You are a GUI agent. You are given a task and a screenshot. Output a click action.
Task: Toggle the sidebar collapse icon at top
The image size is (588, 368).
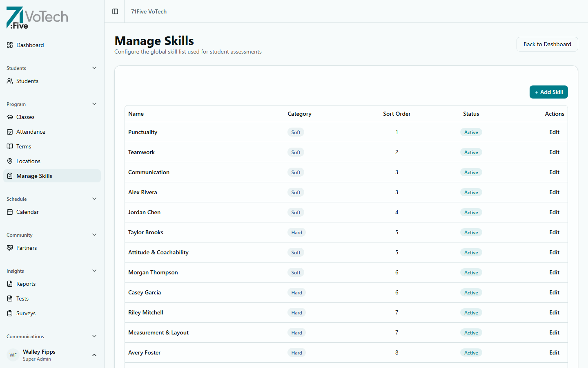(114, 11)
